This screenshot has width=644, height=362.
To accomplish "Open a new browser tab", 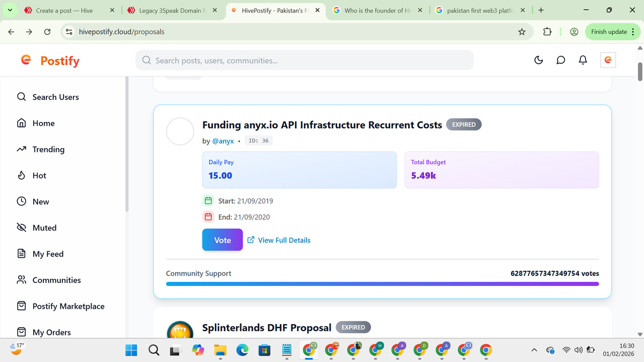I will [541, 10].
